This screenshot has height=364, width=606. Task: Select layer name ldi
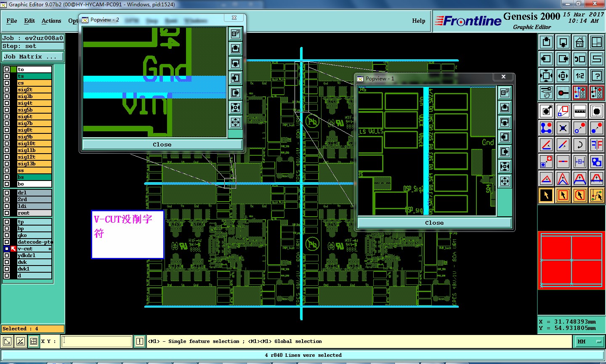pos(34,206)
